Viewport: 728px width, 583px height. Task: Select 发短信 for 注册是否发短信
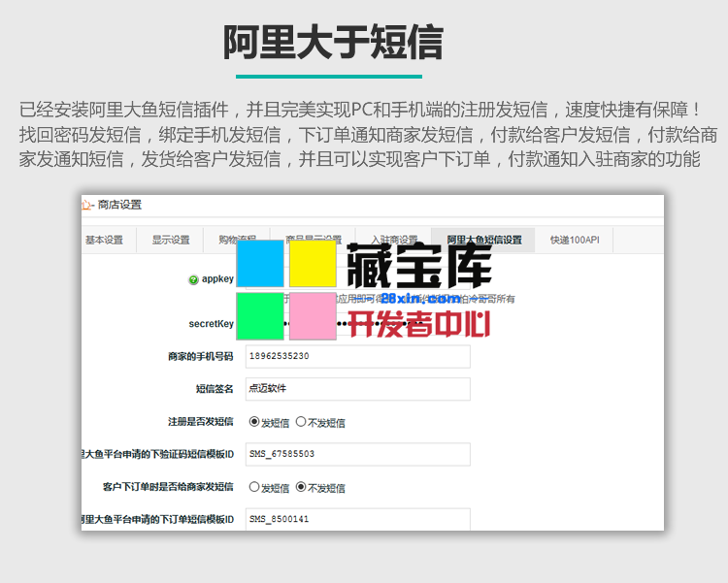click(x=254, y=421)
